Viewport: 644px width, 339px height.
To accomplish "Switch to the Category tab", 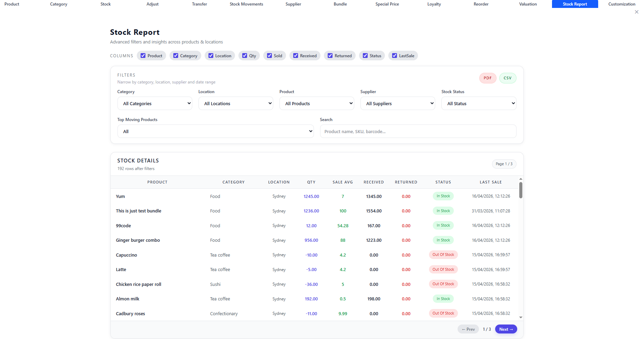I will pyautogui.click(x=59, y=4).
